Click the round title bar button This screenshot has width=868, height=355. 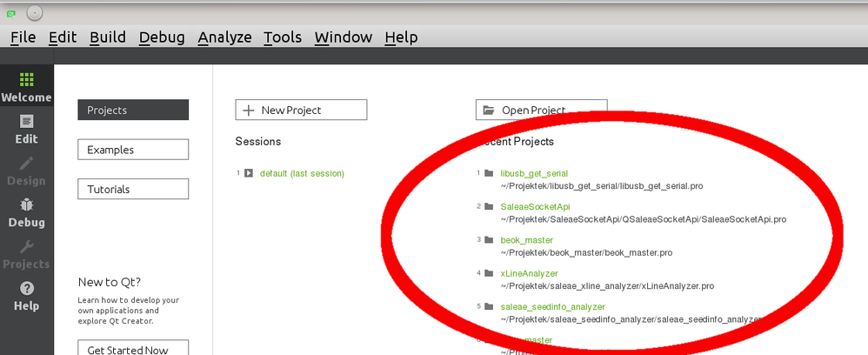pyautogui.click(x=34, y=13)
